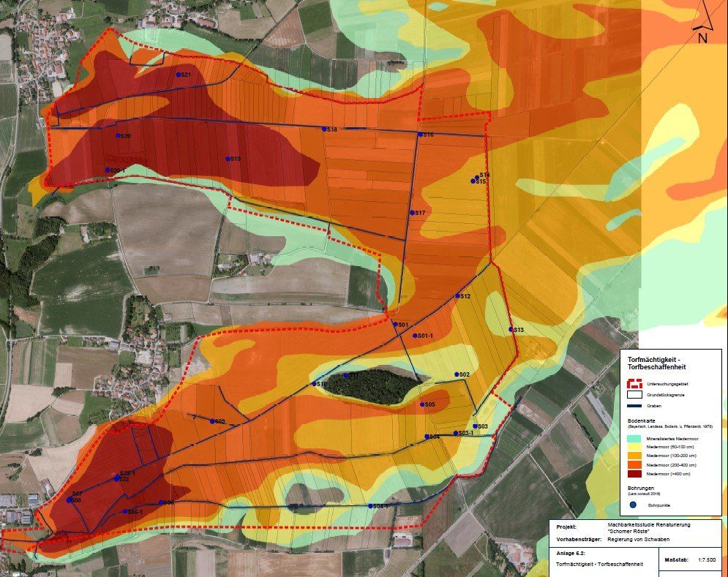Click the Bohrungen legend heading

coord(641,489)
